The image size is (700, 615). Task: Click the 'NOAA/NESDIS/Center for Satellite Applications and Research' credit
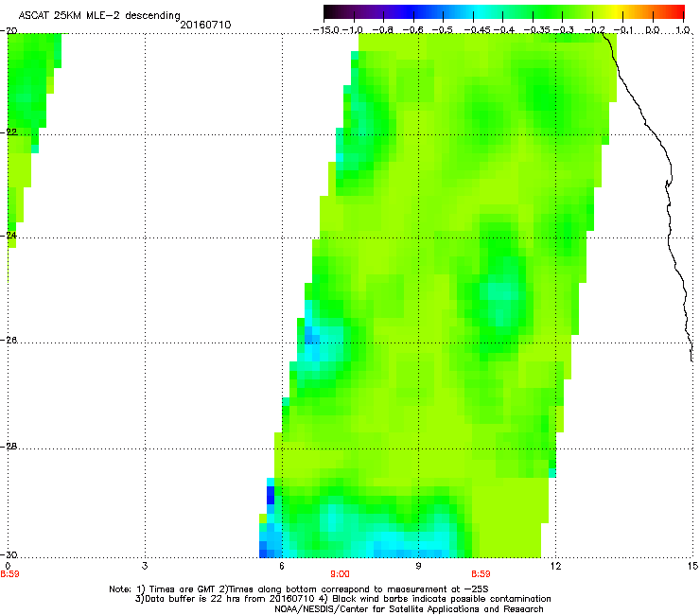tap(409, 609)
